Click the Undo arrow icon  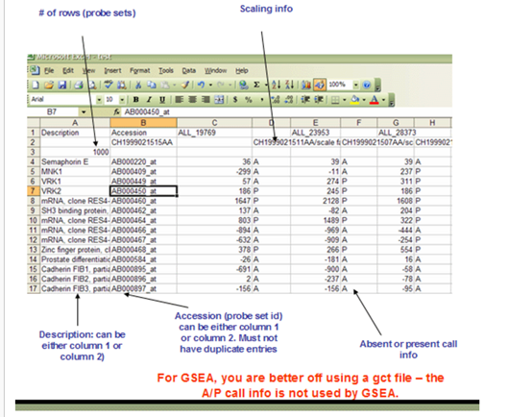[x=201, y=85]
